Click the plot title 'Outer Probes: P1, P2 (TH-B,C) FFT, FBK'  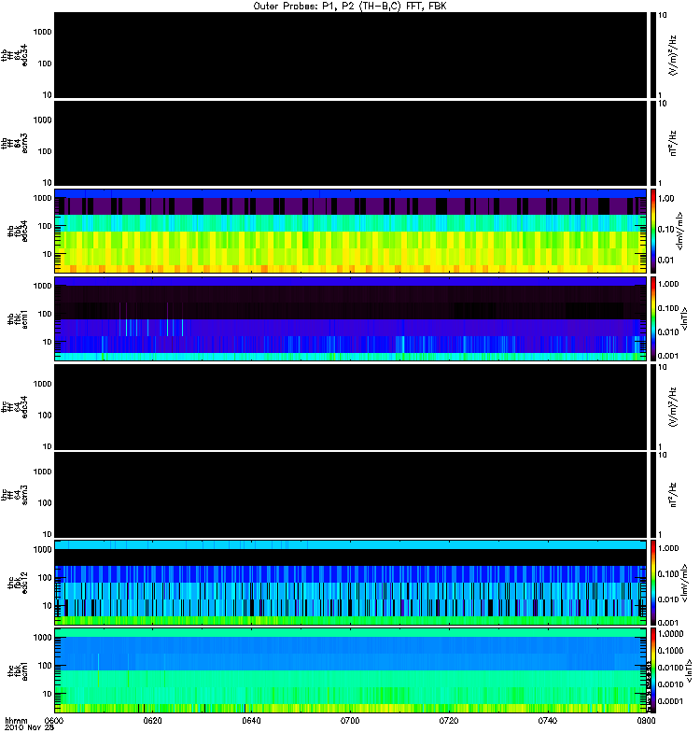(349, 7)
